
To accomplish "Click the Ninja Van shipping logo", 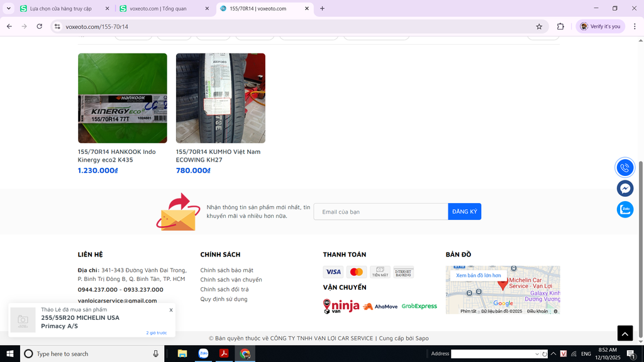I will [341, 306].
